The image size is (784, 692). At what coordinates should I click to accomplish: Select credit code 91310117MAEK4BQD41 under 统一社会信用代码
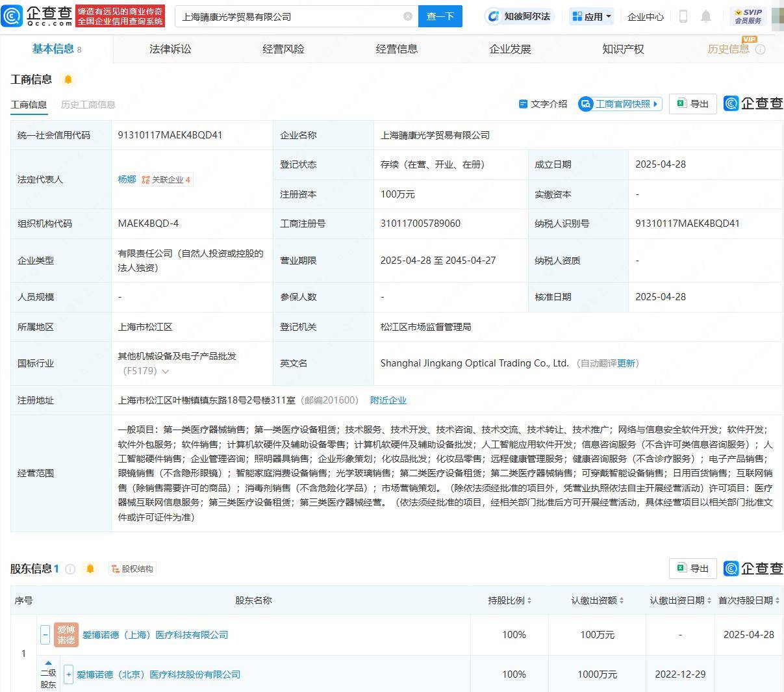coord(170,135)
